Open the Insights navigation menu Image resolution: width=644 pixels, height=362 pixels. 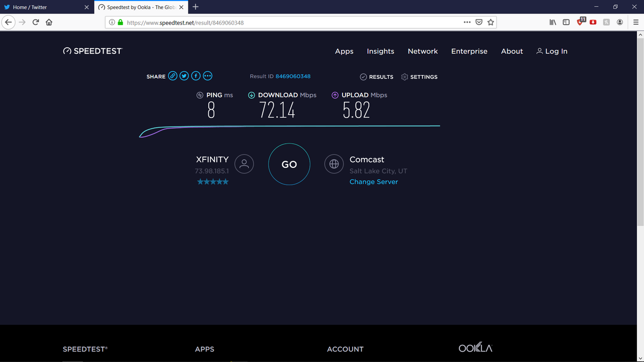380,51
